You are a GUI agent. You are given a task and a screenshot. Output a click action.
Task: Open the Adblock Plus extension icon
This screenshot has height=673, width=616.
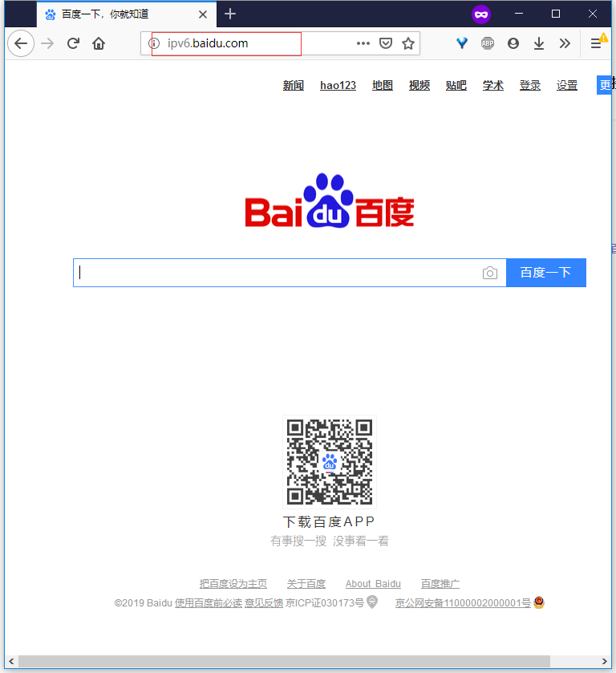point(488,43)
